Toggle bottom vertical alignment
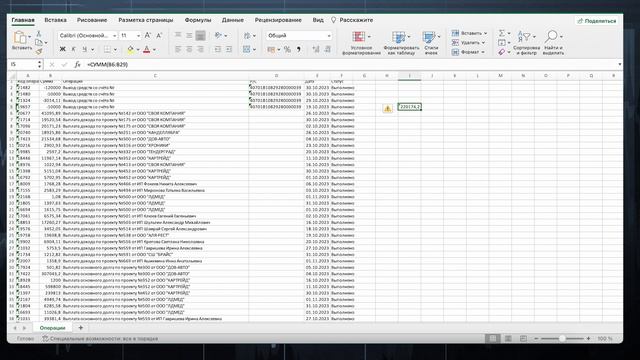Image resolution: width=640 pixels, height=360 pixels. coord(200,36)
